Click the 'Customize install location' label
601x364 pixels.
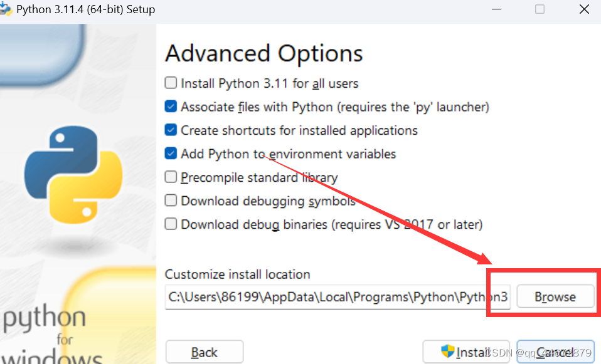pos(237,274)
